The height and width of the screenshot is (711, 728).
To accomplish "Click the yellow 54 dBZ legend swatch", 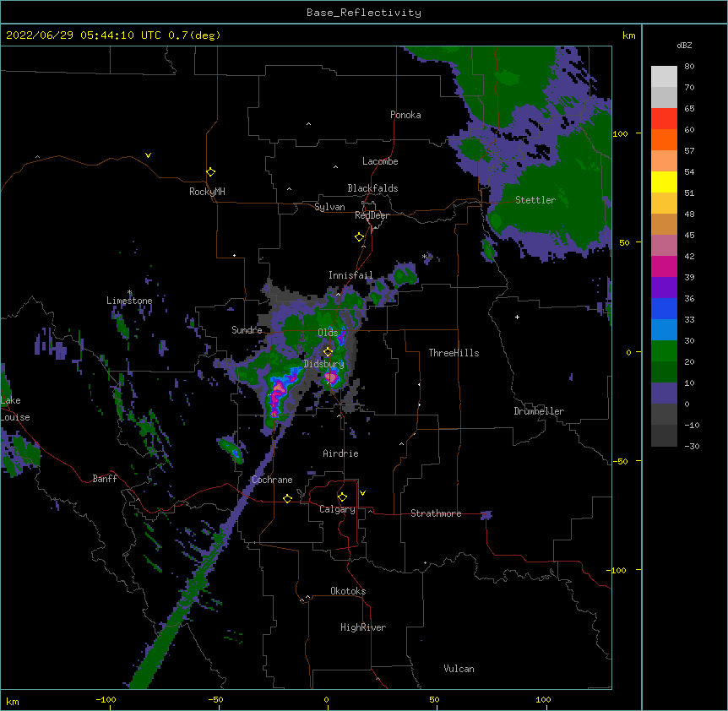I will tap(664, 182).
